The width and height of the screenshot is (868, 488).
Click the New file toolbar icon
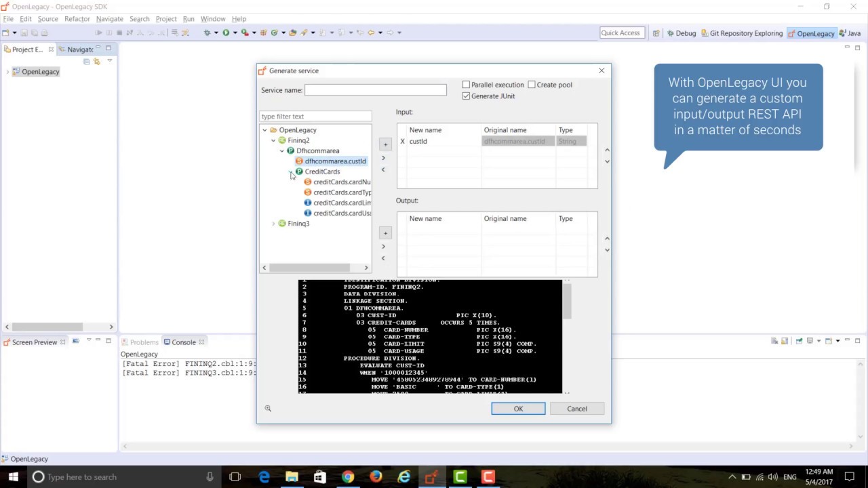coord(5,33)
